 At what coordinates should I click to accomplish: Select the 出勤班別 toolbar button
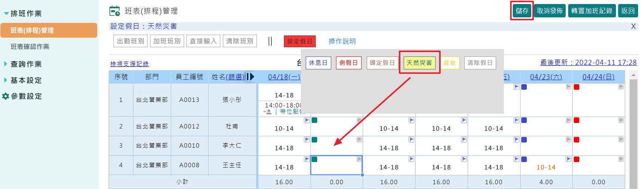[131, 41]
